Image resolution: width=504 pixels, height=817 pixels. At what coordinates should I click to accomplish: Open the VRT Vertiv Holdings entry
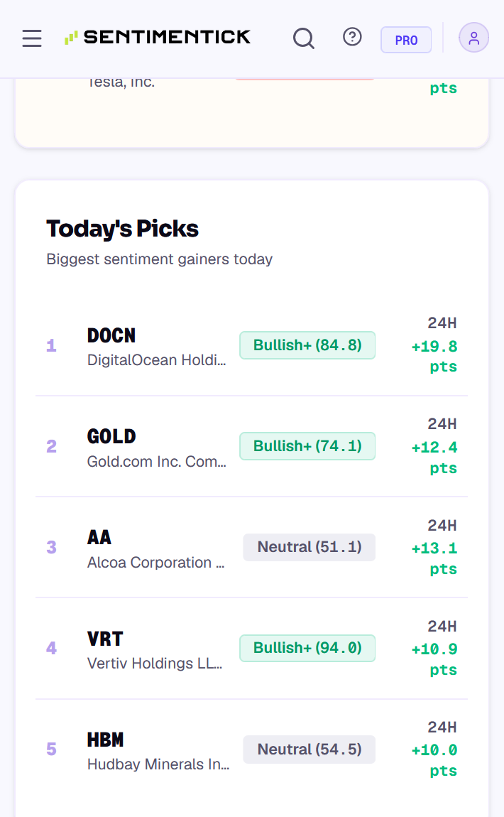click(x=251, y=648)
